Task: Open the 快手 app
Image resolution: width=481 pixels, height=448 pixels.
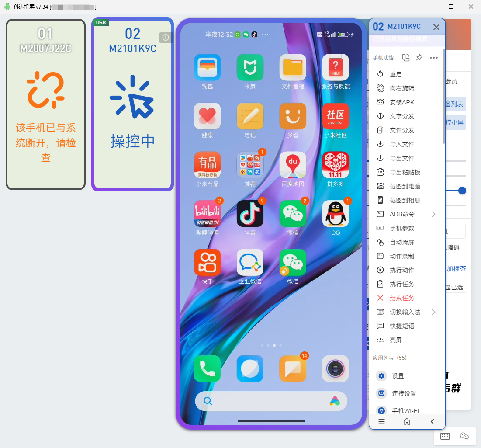Action: tap(208, 263)
